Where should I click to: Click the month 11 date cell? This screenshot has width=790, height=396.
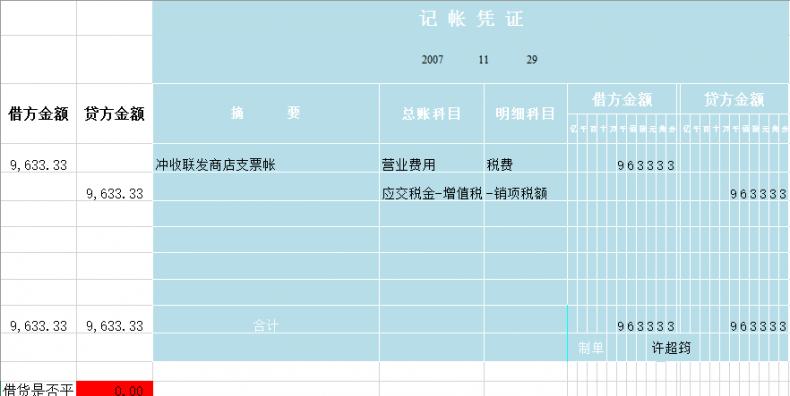(x=484, y=59)
